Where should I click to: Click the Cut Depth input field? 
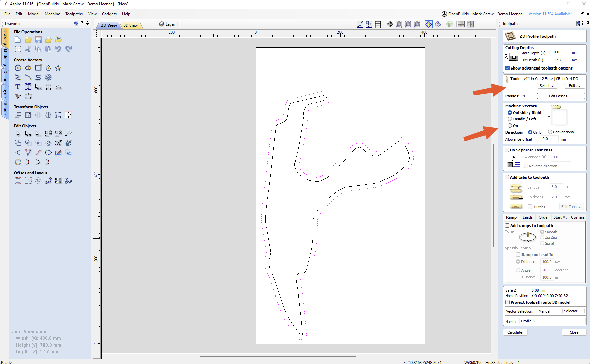[x=561, y=60]
